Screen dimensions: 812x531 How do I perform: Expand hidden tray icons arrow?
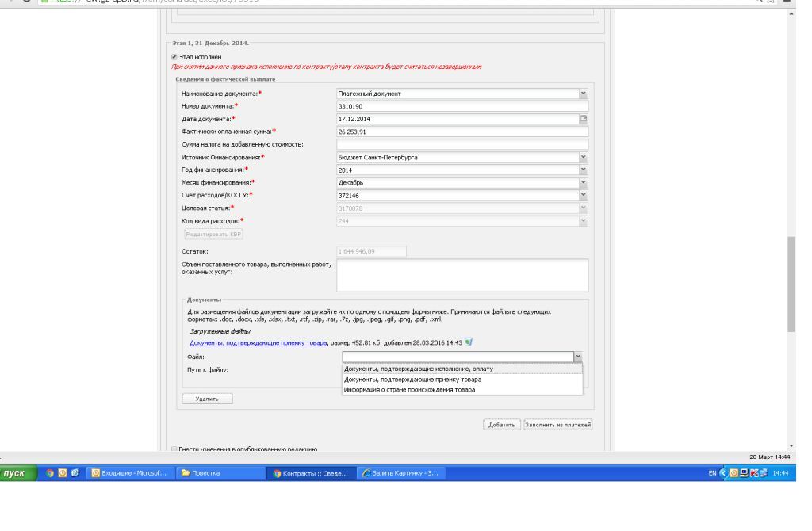coord(723,473)
